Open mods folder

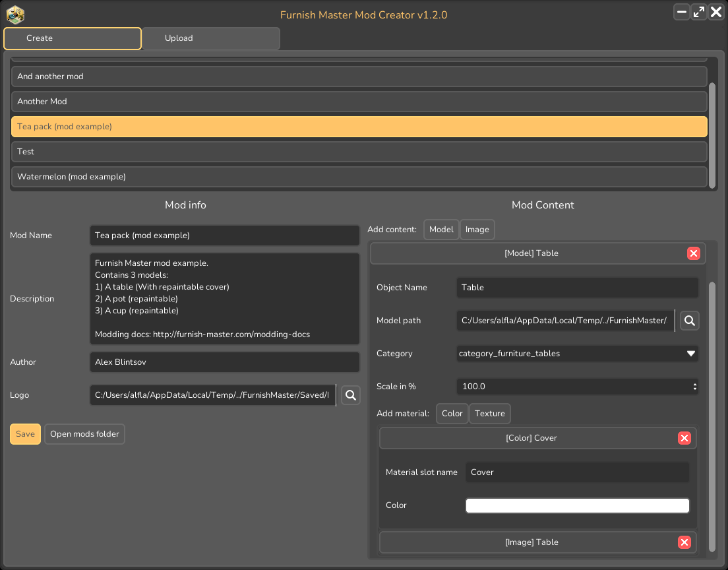[84, 434]
